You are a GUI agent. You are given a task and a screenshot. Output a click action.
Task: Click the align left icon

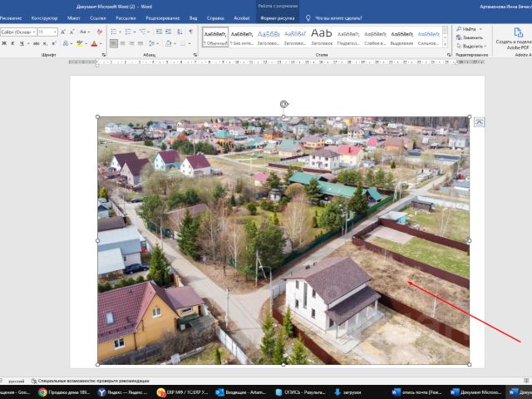click(112, 43)
